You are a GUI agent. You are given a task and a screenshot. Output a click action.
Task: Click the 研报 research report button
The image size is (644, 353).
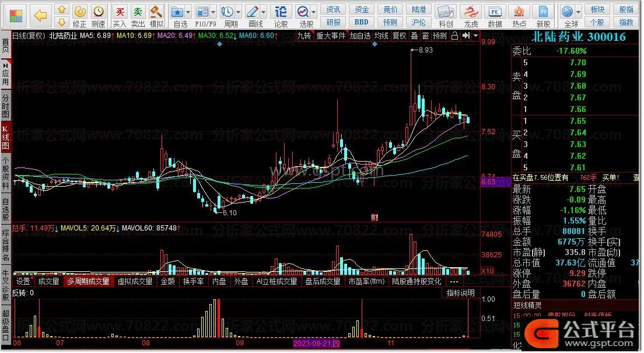tap(334, 22)
